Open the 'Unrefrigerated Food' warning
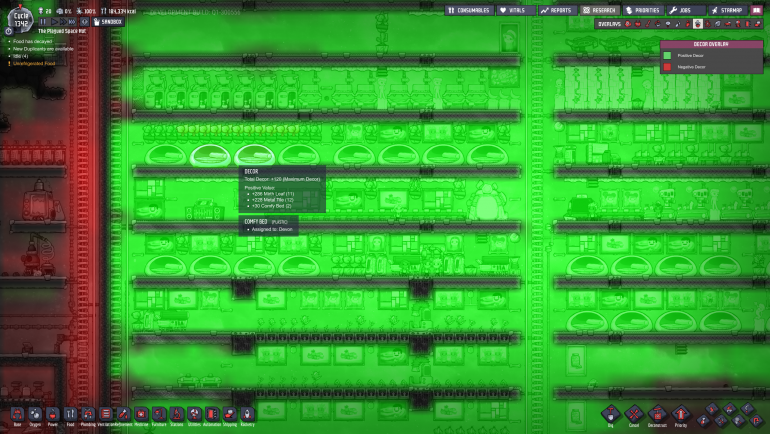Screen dimensions: 770x434 pyautogui.click(x=34, y=63)
